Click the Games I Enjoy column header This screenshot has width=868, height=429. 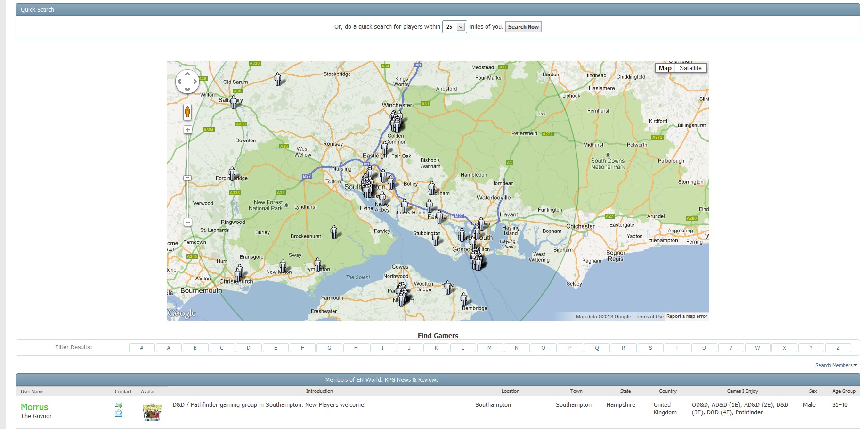[742, 391]
